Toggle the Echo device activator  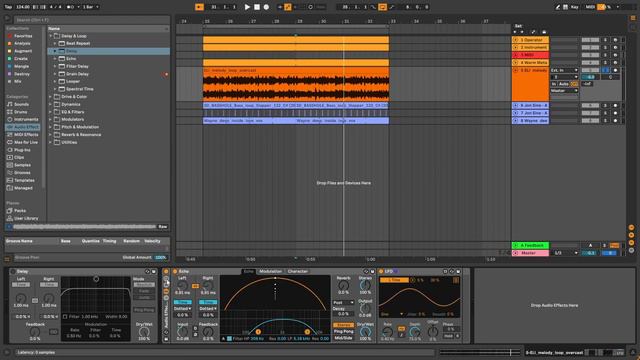point(175,271)
